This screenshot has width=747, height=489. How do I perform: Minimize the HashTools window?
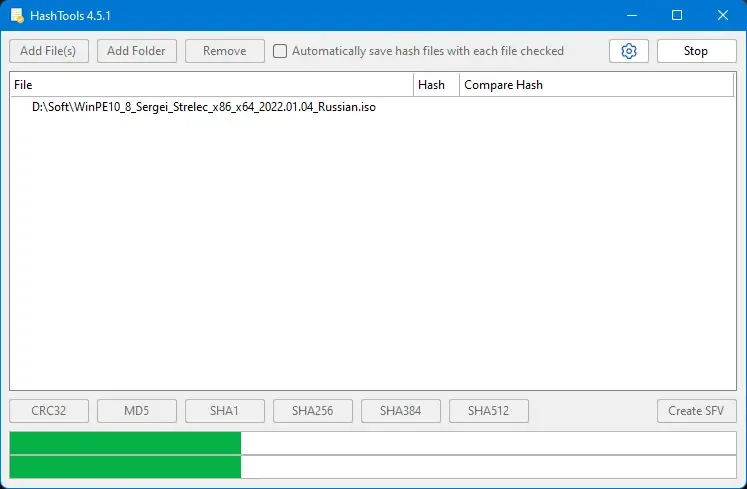click(632, 15)
